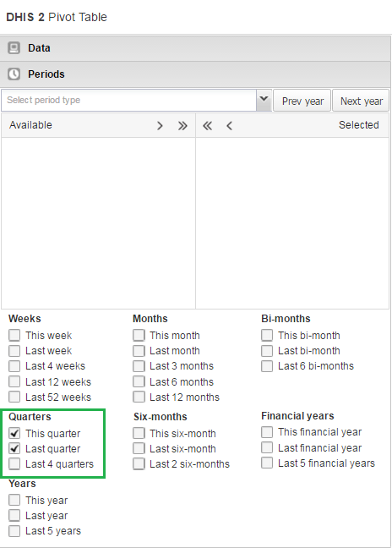Viewport: 392px width, 548px height.
Task: Enable the Last 52 weeks checkbox
Action: point(14,397)
